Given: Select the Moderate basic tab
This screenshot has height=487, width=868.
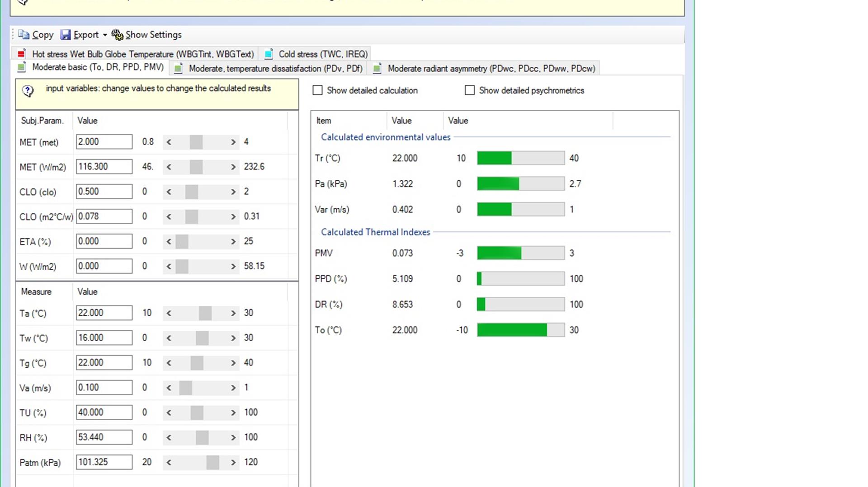Looking at the screenshot, I should [91, 67].
